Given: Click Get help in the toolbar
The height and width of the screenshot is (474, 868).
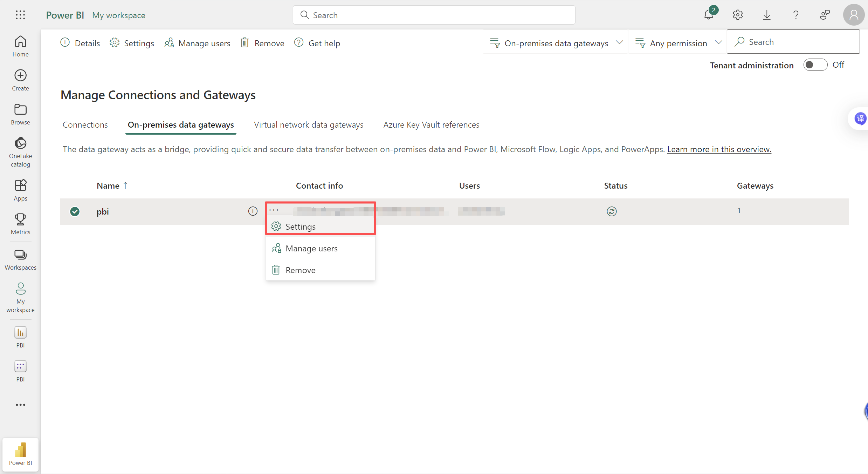Looking at the screenshot, I should [x=317, y=43].
